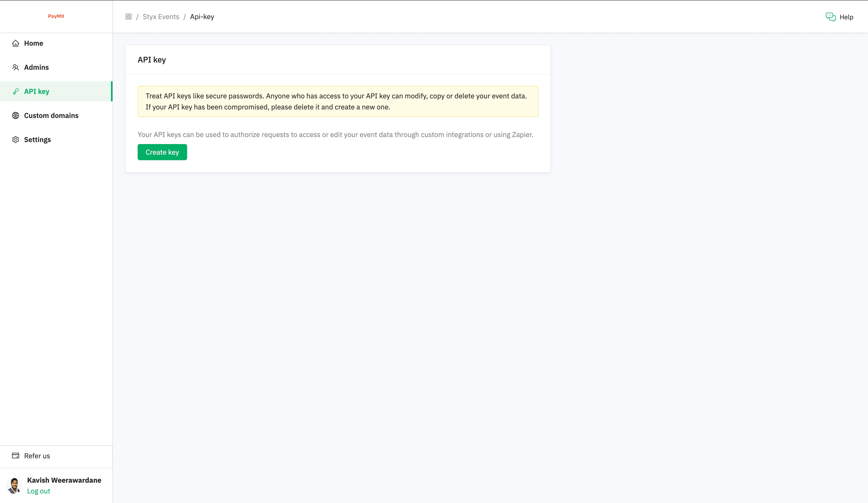Open the dashboard grid icon in breadcrumb
Viewport: 868px width, 503px height.
click(x=129, y=17)
